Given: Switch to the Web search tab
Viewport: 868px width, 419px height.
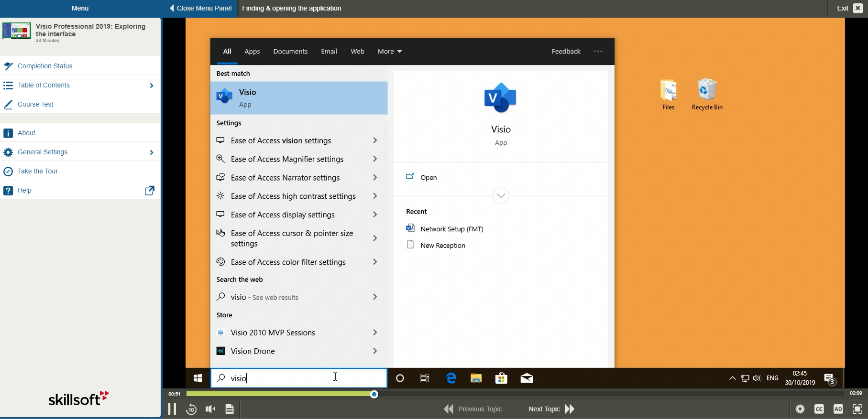Looking at the screenshot, I should point(357,52).
